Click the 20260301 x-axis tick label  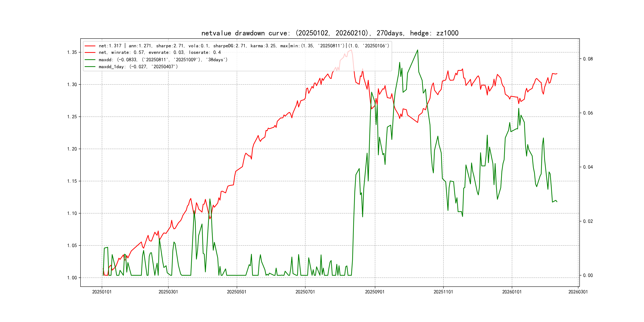[x=578, y=292]
